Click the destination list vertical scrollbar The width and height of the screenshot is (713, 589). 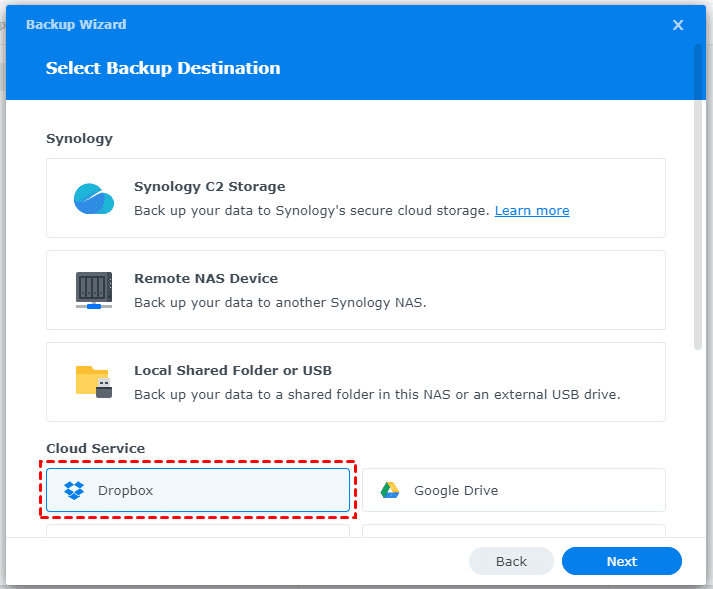tap(697, 200)
